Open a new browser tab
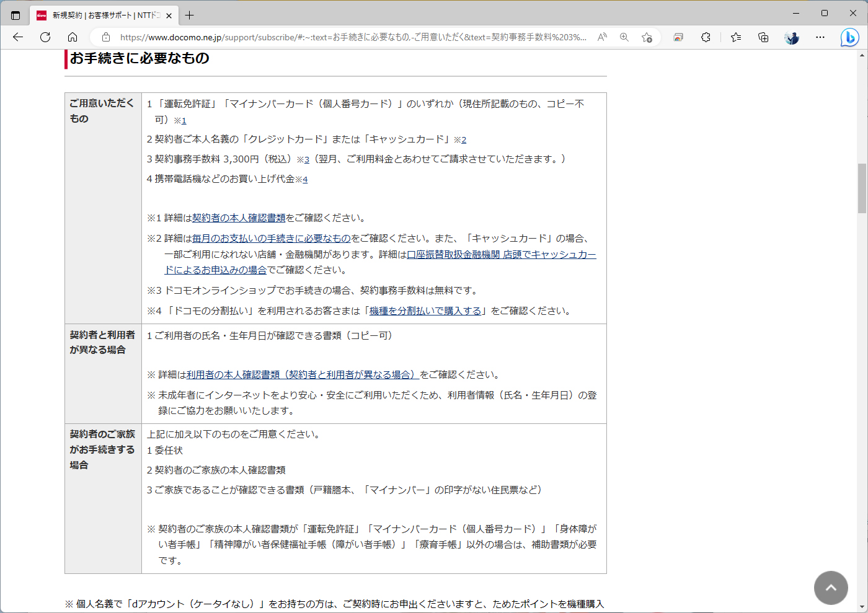This screenshot has height=613, width=868. click(190, 15)
